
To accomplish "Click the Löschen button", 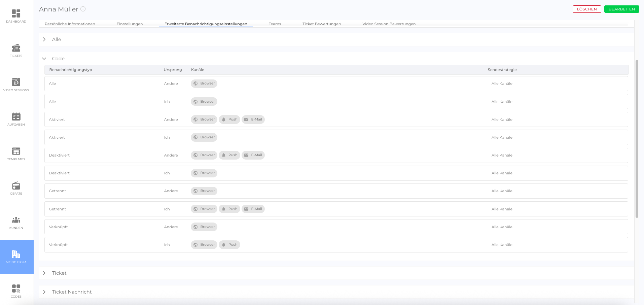I will (586, 9).
